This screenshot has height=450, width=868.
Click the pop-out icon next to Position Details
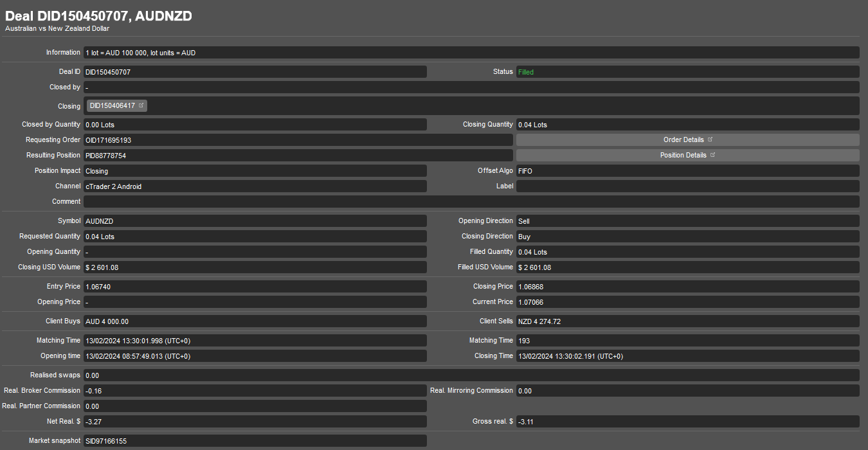point(713,155)
